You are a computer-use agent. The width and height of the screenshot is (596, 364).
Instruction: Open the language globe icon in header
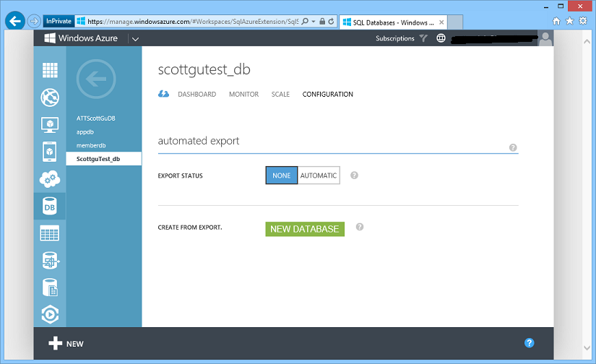[441, 38]
